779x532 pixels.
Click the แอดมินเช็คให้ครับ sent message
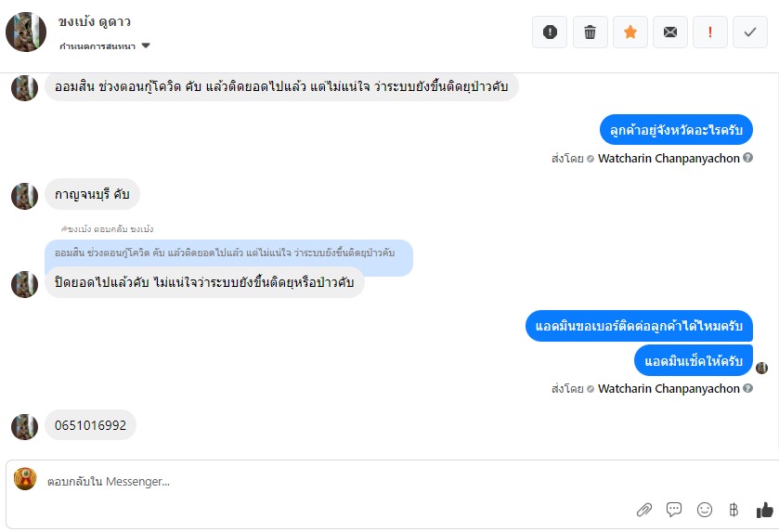click(x=693, y=360)
